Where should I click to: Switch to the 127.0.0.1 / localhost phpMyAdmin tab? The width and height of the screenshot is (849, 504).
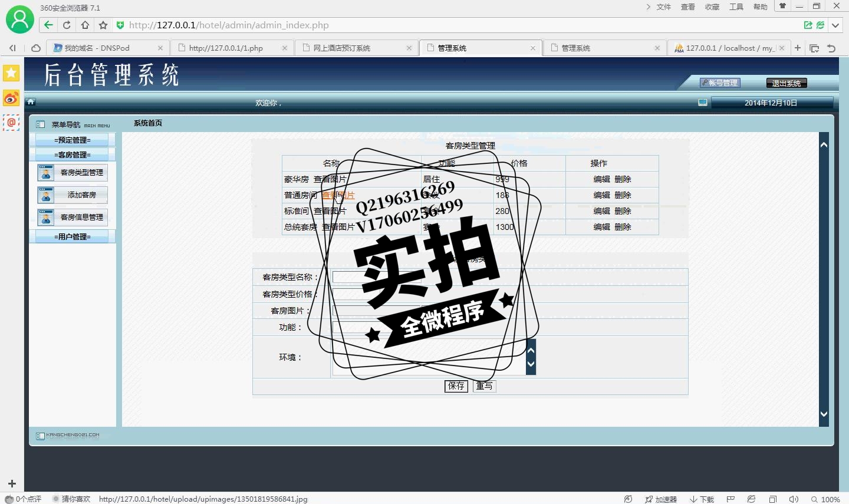(729, 48)
